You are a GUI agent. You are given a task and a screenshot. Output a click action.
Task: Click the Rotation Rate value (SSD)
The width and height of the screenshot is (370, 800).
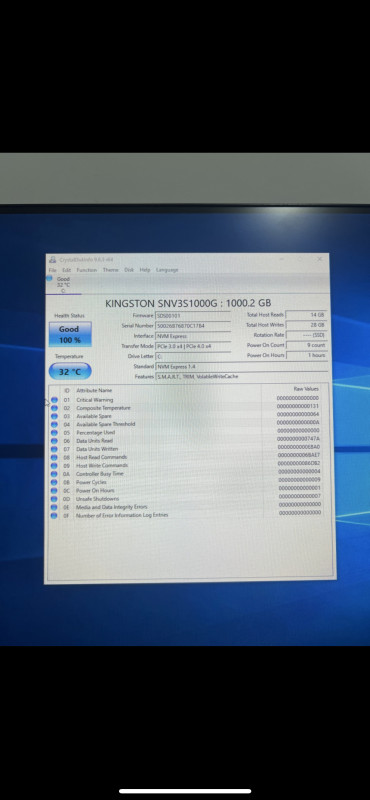(x=306, y=335)
